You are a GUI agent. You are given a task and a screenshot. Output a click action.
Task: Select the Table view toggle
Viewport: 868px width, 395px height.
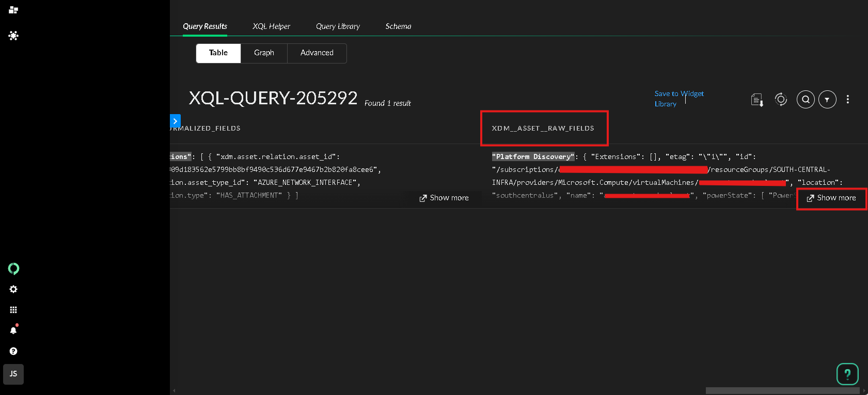(x=218, y=53)
